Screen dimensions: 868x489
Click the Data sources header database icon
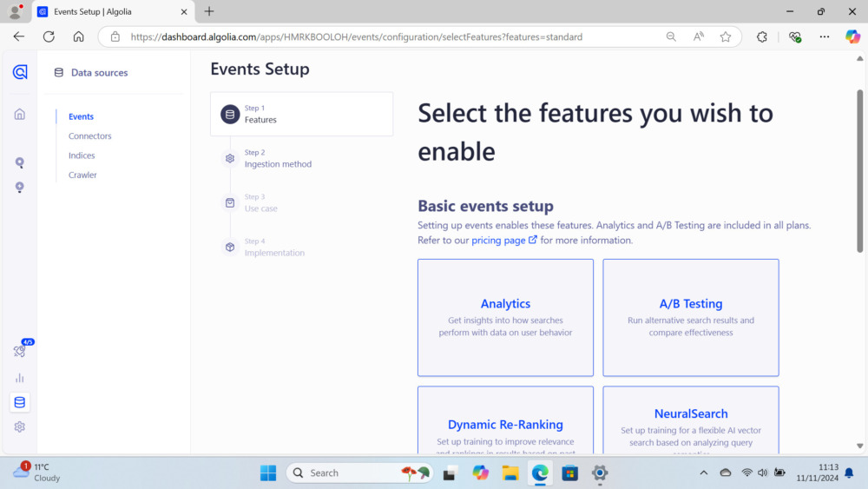pyautogui.click(x=59, y=73)
